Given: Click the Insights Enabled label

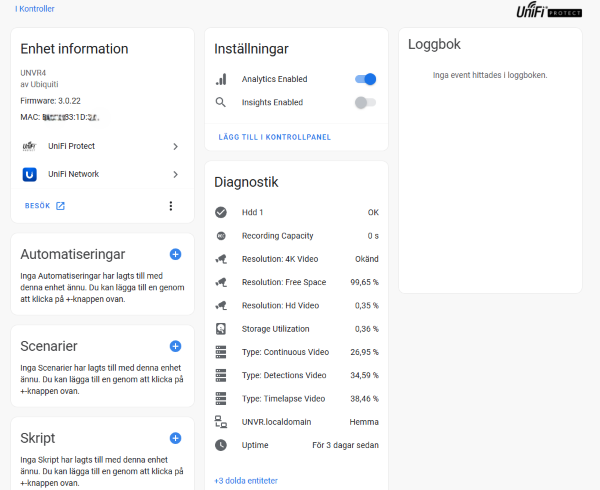Looking at the screenshot, I should pos(272,103).
